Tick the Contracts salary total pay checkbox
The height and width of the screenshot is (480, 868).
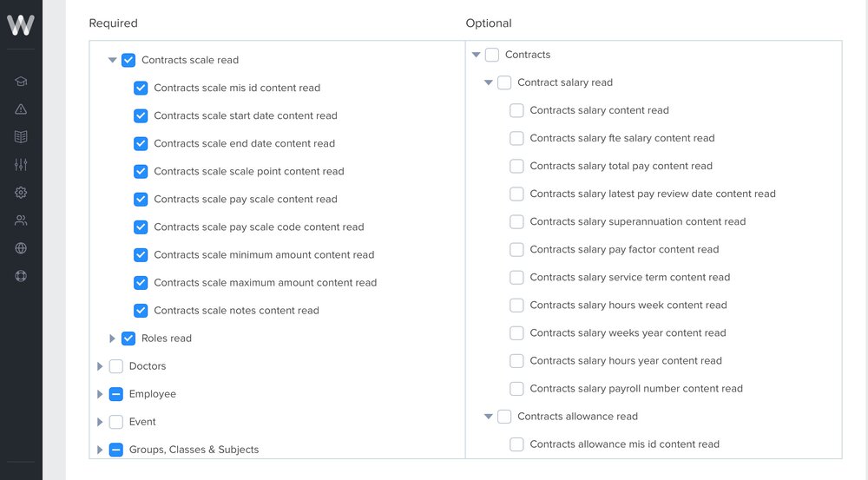point(516,166)
